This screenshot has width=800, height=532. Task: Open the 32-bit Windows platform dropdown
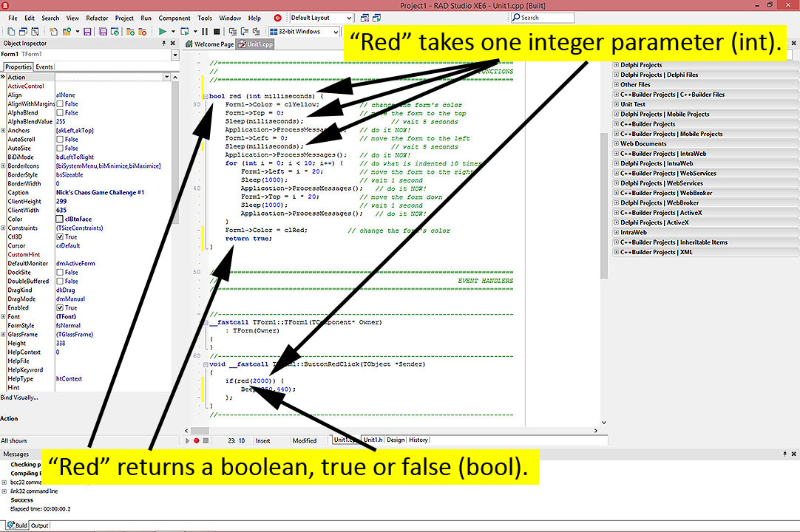tap(336, 32)
